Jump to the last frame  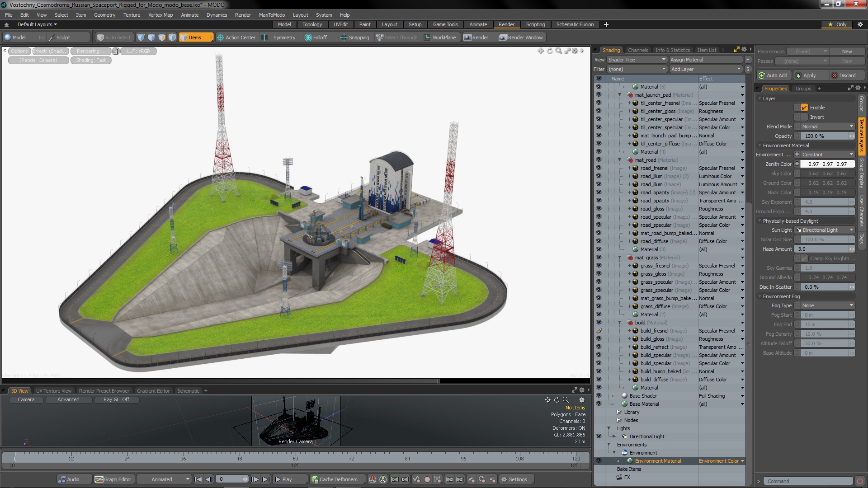coord(266,479)
